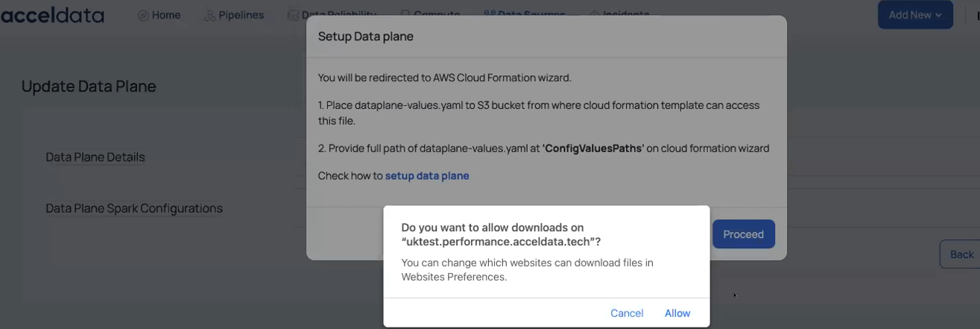The height and width of the screenshot is (329, 980).
Task: Click the acceldata logo
Action: pyautogui.click(x=52, y=15)
